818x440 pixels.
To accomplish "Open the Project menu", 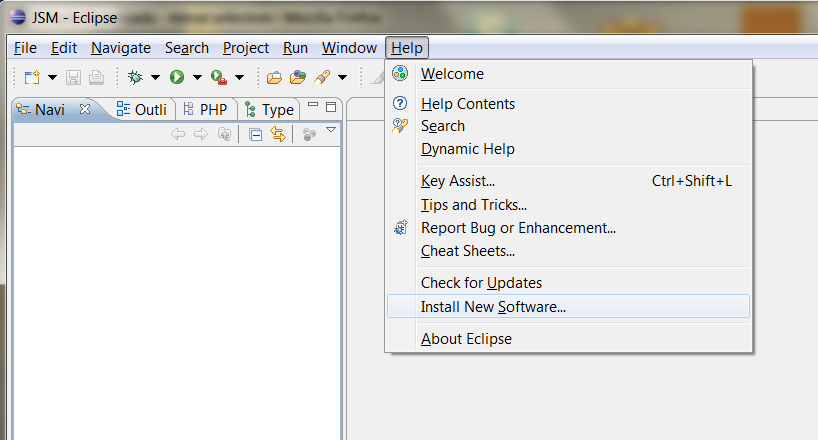I will tap(246, 48).
